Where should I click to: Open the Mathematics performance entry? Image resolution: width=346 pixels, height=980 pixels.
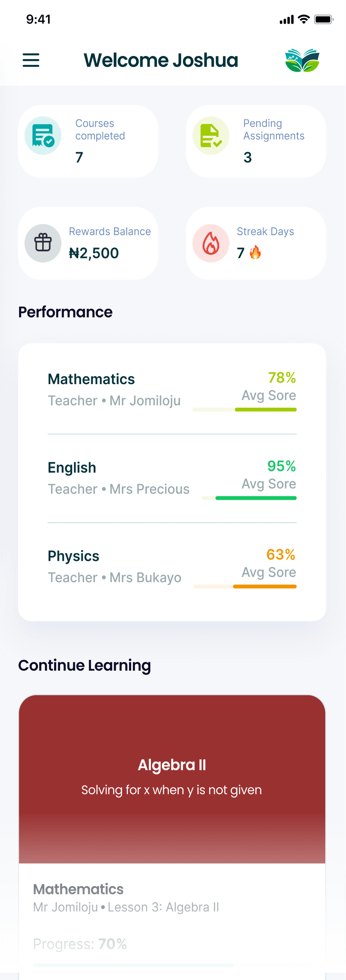coord(91,378)
